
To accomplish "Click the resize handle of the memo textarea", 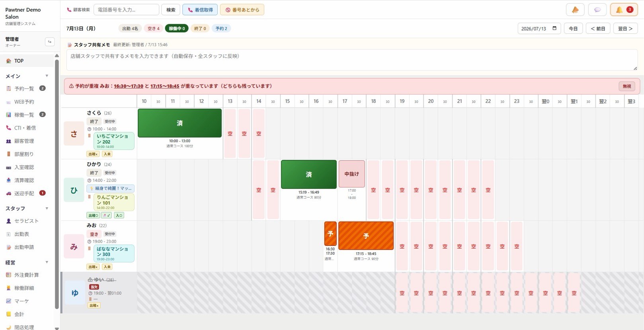I will (635, 69).
